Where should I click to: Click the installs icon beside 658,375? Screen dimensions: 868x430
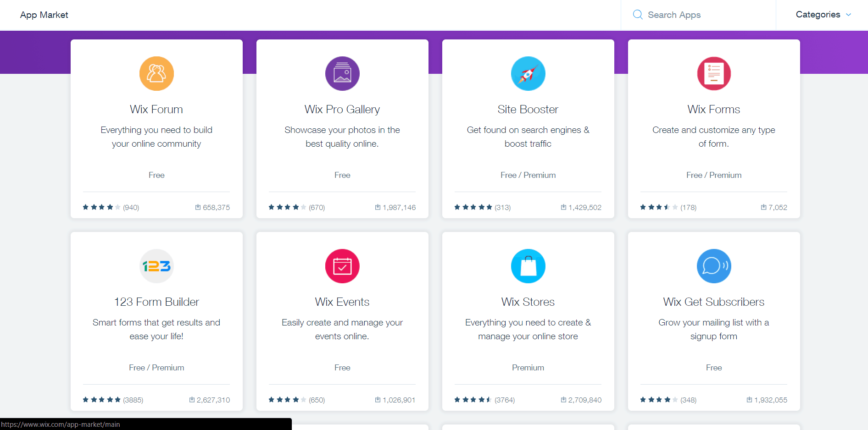[x=198, y=207]
